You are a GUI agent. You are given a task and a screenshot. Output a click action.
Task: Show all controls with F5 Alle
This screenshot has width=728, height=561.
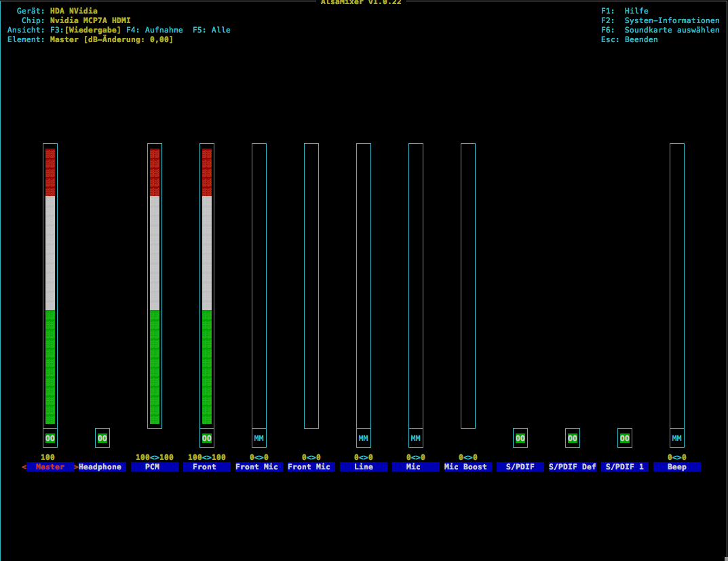tap(211, 30)
